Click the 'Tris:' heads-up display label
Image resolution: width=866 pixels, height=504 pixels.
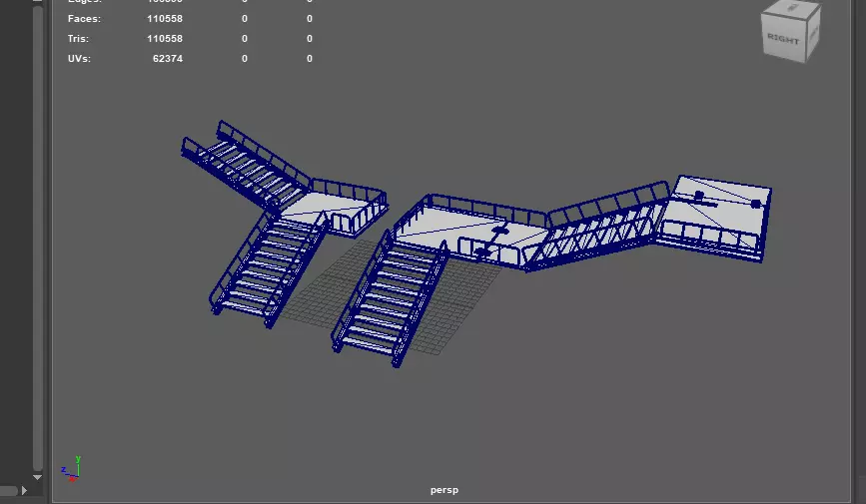(78, 39)
